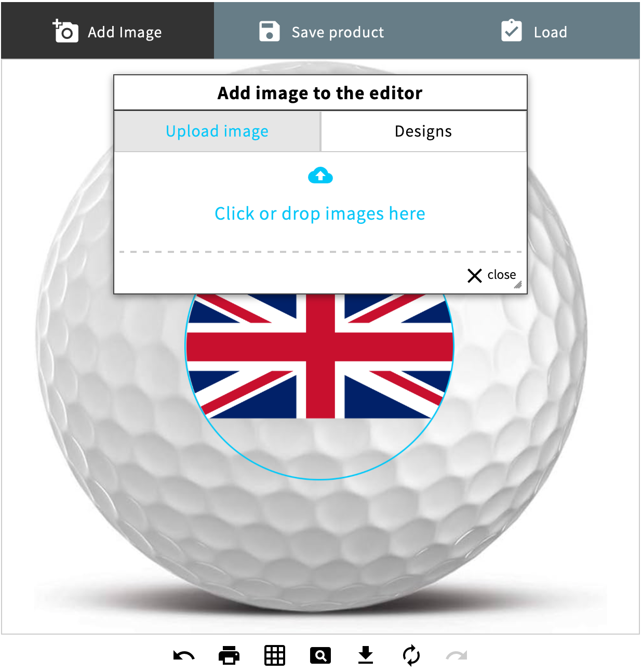The height and width of the screenshot is (672, 642).
Task: Click the circular reset arrows icon
Action: click(411, 655)
